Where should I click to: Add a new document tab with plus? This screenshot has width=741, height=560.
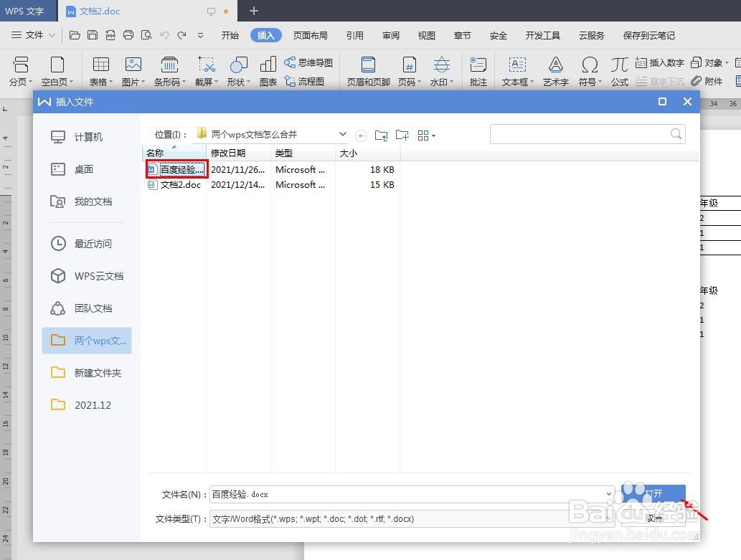click(x=254, y=11)
